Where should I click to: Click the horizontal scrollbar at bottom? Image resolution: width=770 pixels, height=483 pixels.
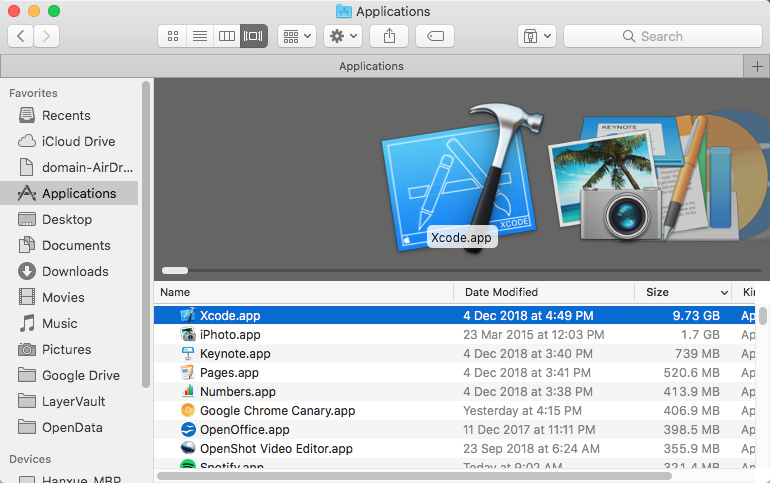[414, 476]
